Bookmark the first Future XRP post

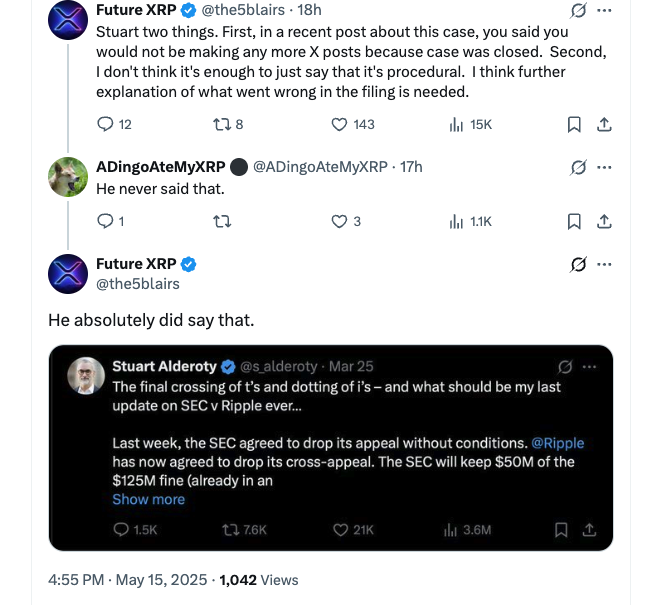[574, 124]
